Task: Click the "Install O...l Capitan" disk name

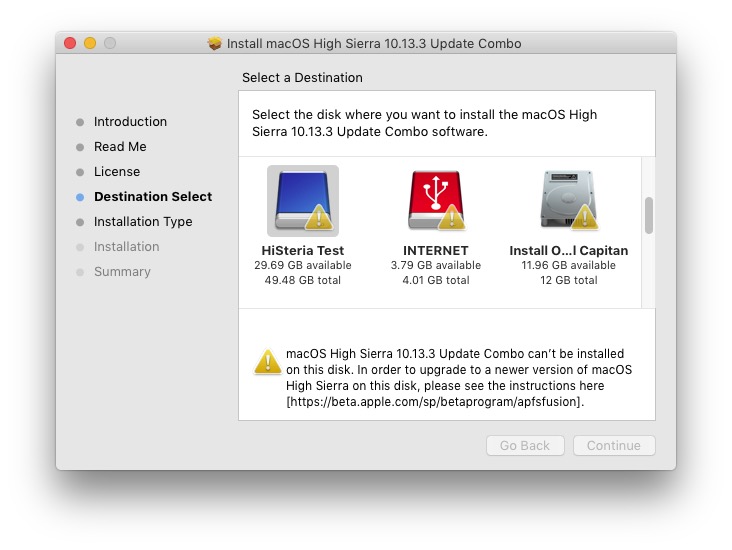Action: click(569, 251)
